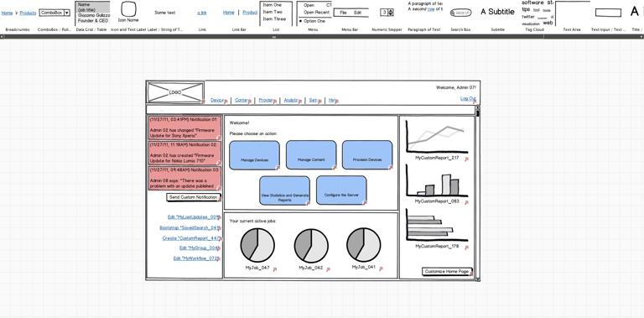Select Notification 01 about Sony Xperia
This screenshot has width=644, height=318.
[184, 128]
